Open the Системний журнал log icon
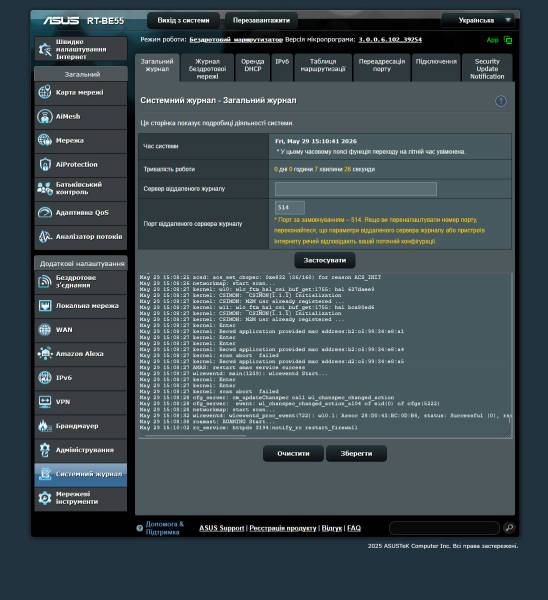 coord(45,474)
